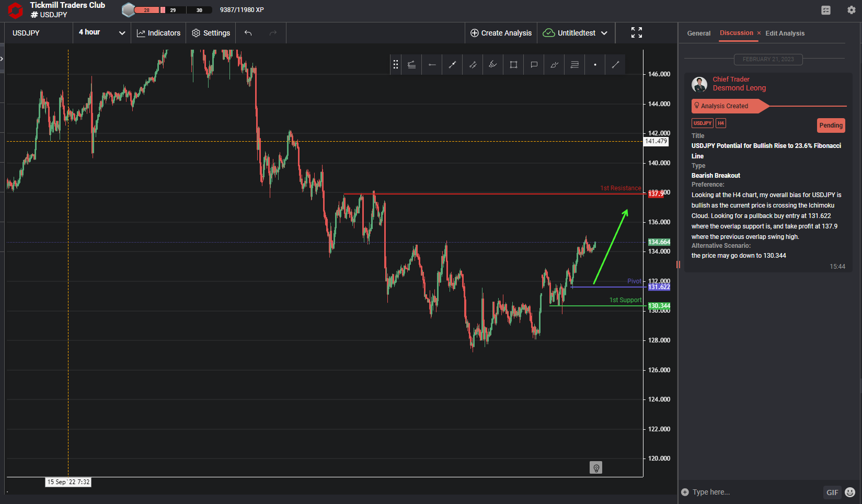Click the Pending status badge
The image size is (862, 504).
(831, 125)
